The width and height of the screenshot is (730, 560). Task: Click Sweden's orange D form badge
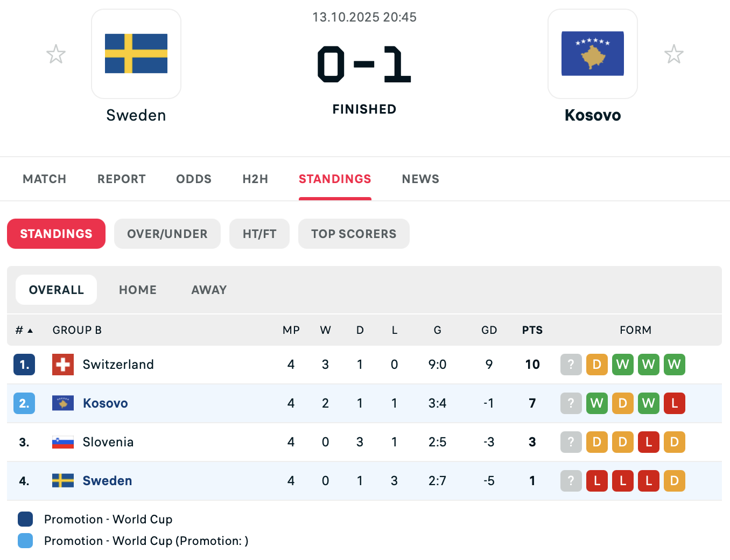674,481
